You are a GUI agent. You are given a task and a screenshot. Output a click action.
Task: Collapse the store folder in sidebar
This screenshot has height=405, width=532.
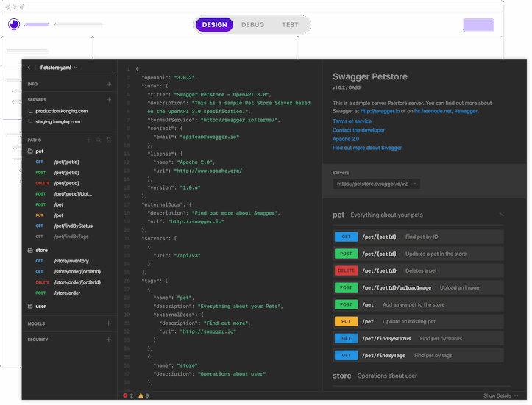(31, 250)
